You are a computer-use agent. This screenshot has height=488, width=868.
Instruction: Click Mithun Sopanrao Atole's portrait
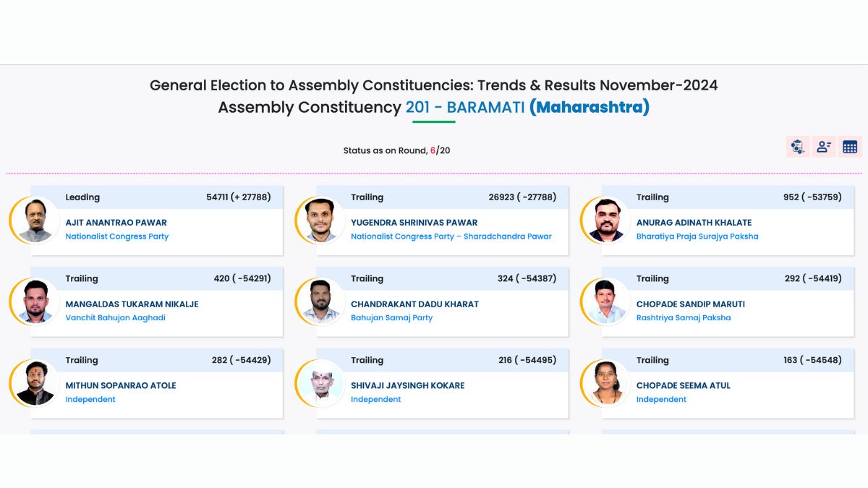click(x=36, y=383)
